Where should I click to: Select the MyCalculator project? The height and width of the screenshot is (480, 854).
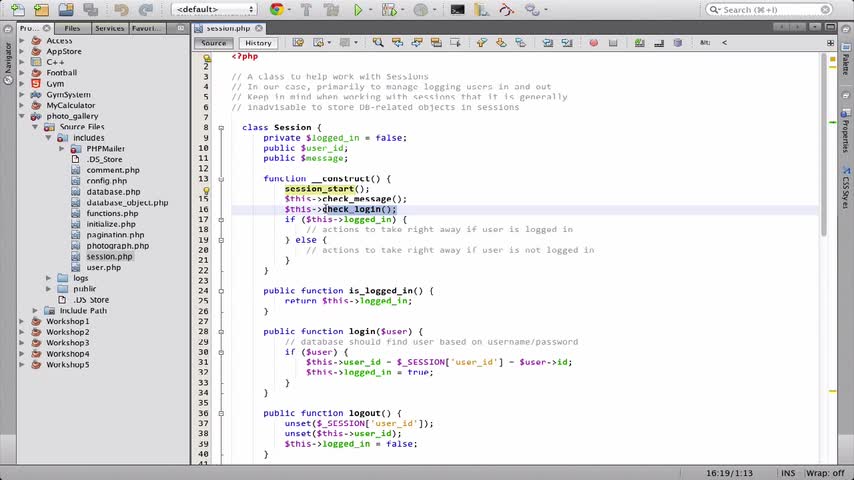click(x=70, y=105)
